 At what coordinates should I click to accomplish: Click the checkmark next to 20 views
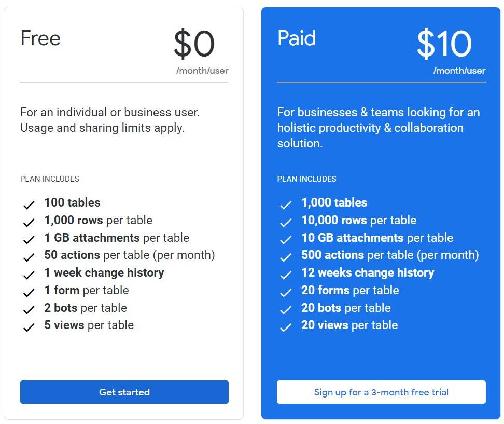(286, 327)
